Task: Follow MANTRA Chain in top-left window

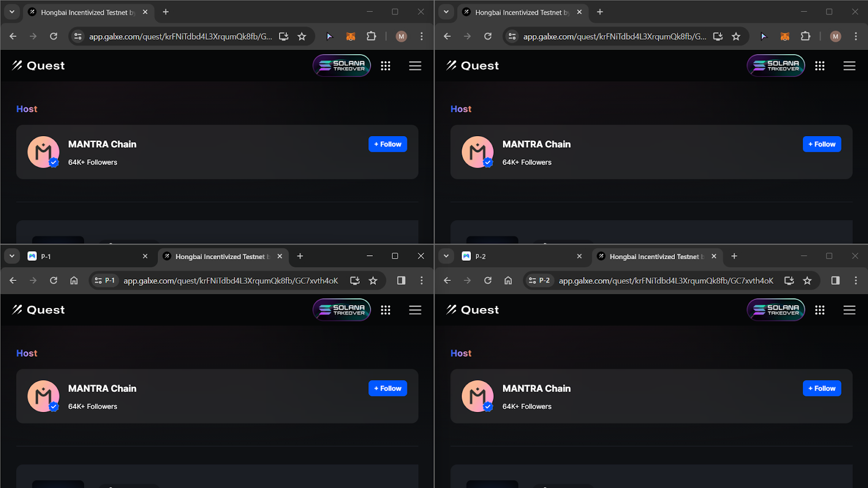Action: [387, 144]
